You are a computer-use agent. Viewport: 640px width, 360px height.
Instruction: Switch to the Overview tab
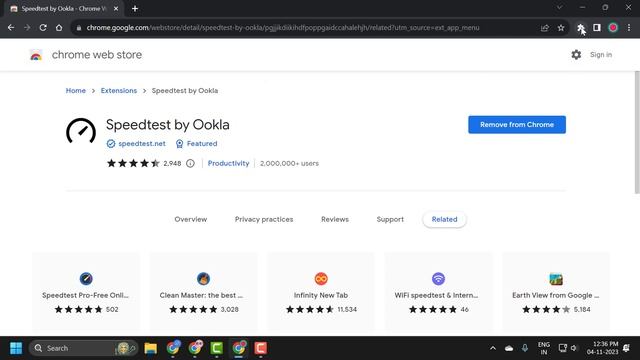click(x=191, y=219)
